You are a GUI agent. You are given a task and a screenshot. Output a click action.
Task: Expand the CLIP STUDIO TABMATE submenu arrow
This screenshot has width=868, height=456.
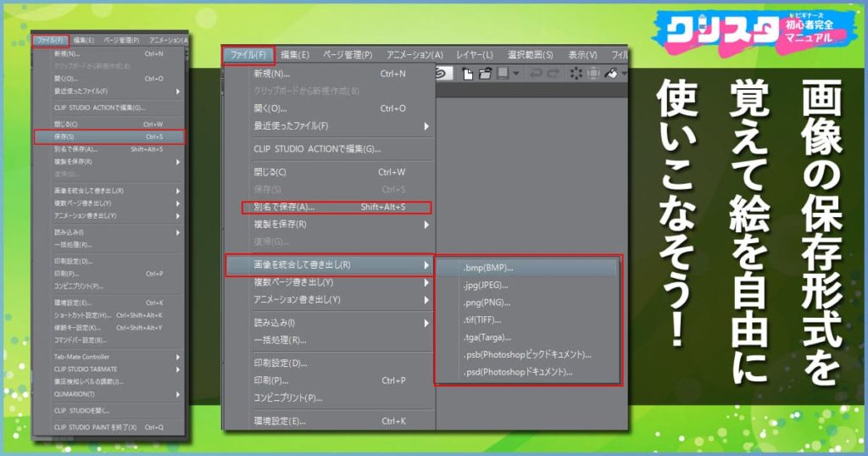[x=178, y=369]
